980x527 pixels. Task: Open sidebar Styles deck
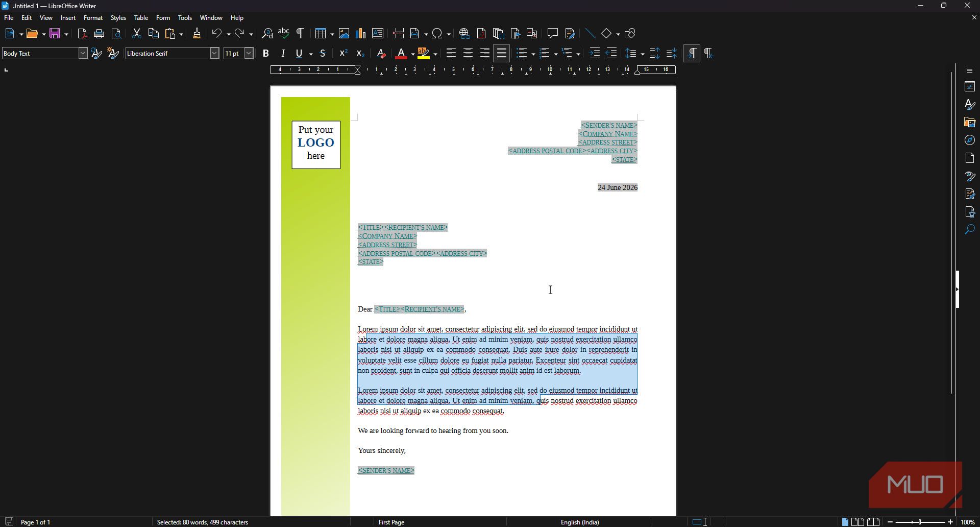(x=970, y=105)
